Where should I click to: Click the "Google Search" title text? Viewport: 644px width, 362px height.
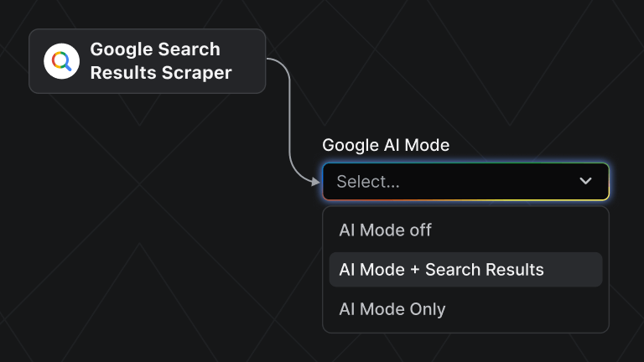tap(155, 49)
